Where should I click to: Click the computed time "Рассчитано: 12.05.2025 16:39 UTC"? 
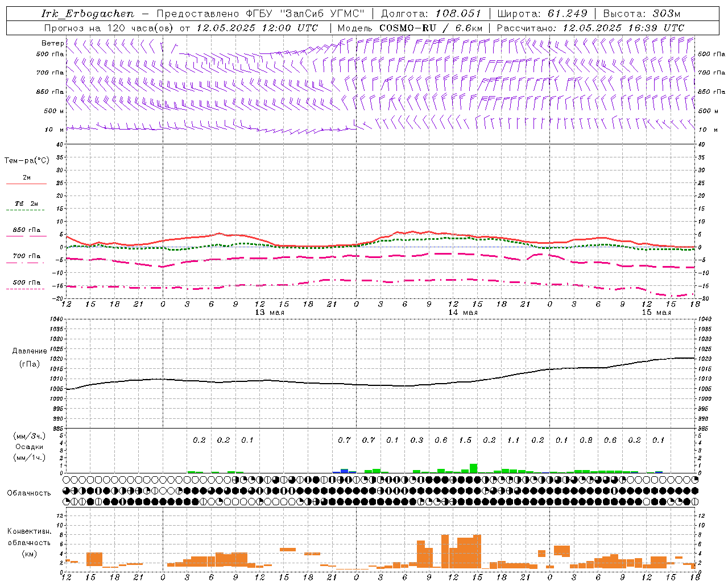(590, 28)
